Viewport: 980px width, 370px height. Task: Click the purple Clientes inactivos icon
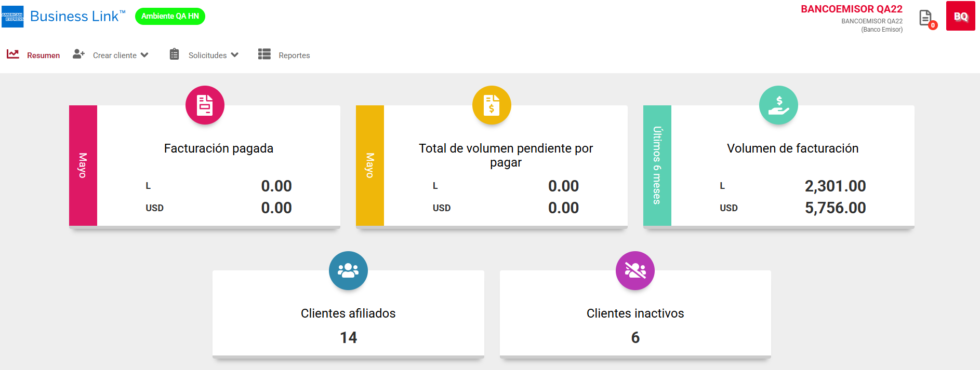pyautogui.click(x=635, y=270)
